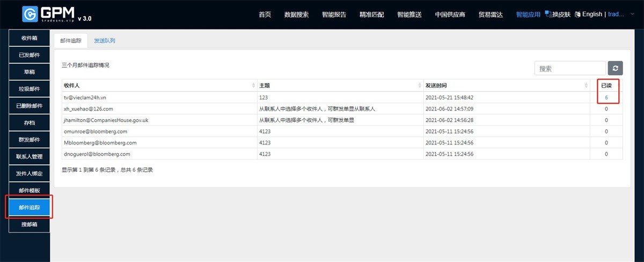The image size is (644, 262).
Task: Click recipient xh_xuehao@126.com
Action: pyautogui.click(x=88, y=108)
